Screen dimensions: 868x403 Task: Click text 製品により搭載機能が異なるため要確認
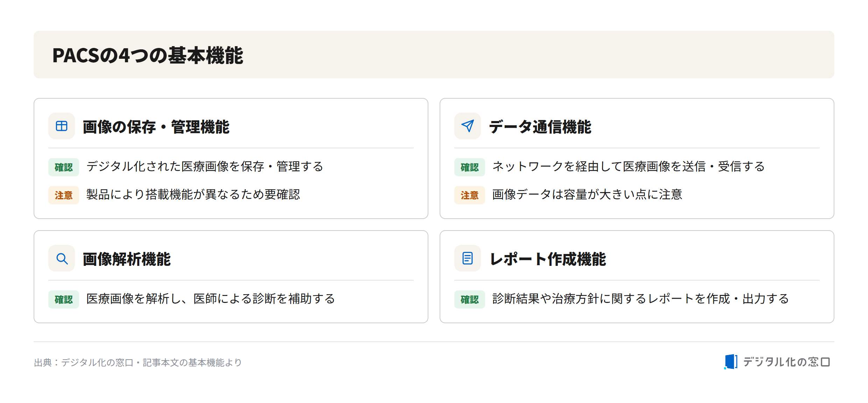pyautogui.click(x=193, y=195)
